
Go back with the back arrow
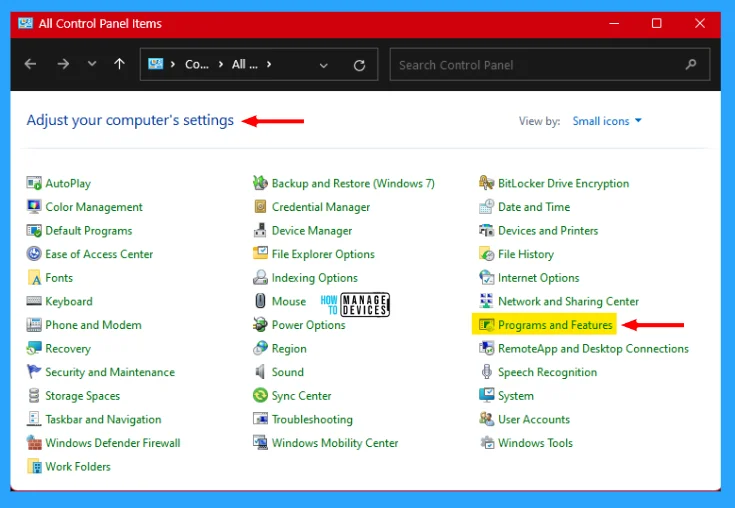point(30,64)
